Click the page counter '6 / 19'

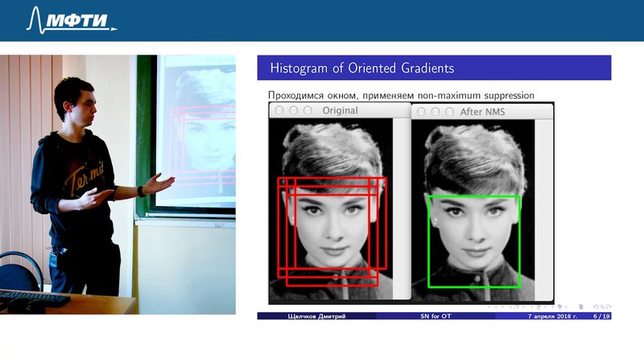pos(601,316)
